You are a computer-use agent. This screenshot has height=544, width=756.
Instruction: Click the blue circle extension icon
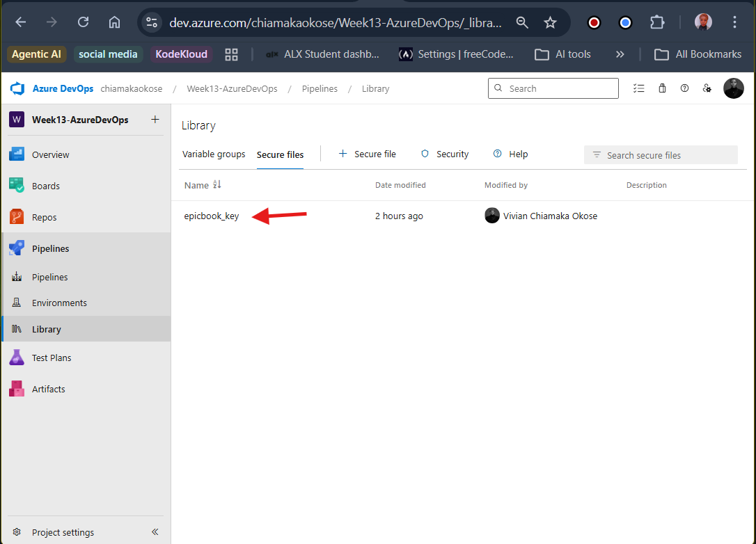625,23
